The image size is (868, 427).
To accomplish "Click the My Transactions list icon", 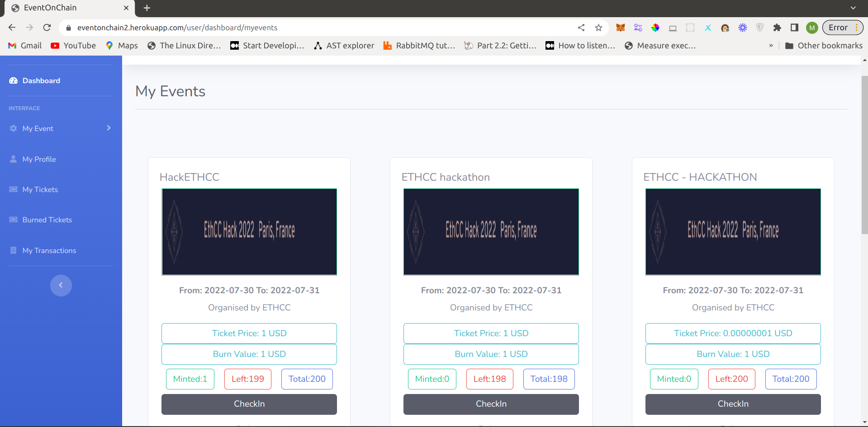I will (x=14, y=250).
